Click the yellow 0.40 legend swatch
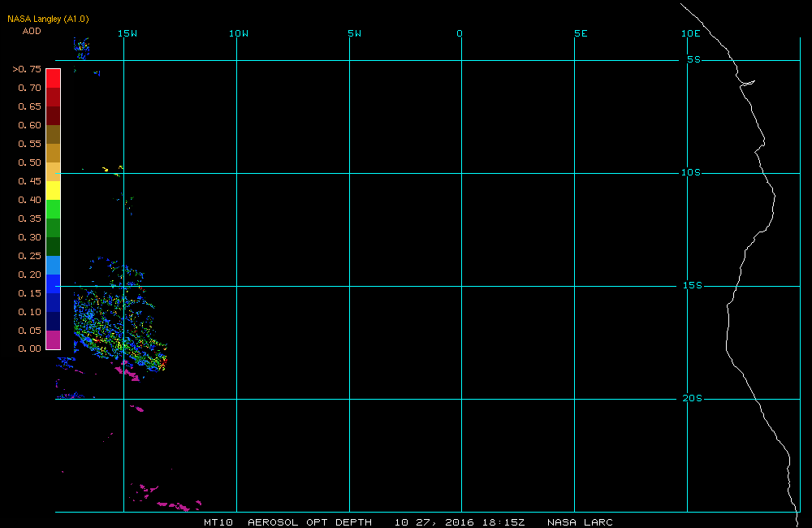The height and width of the screenshot is (528, 812). click(x=54, y=190)
